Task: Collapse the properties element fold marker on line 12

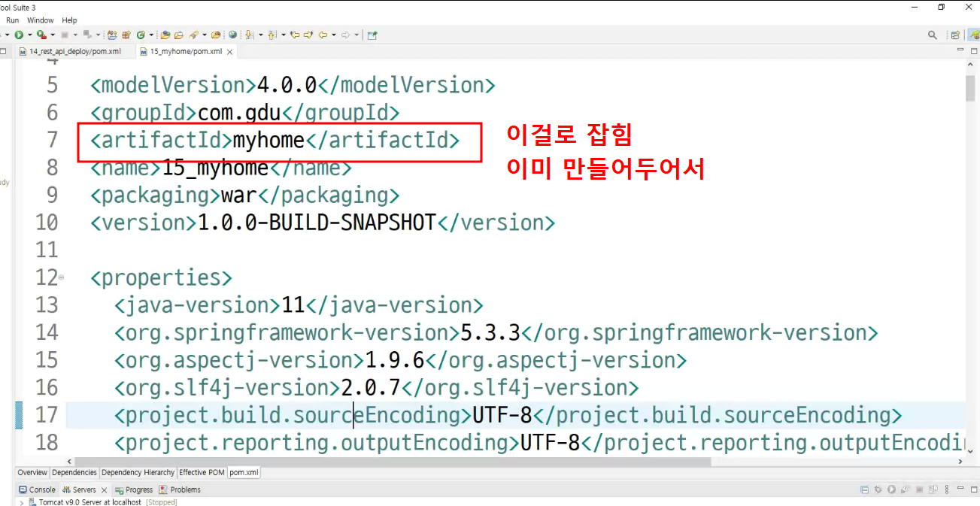Action: click(x=62, y=277)
